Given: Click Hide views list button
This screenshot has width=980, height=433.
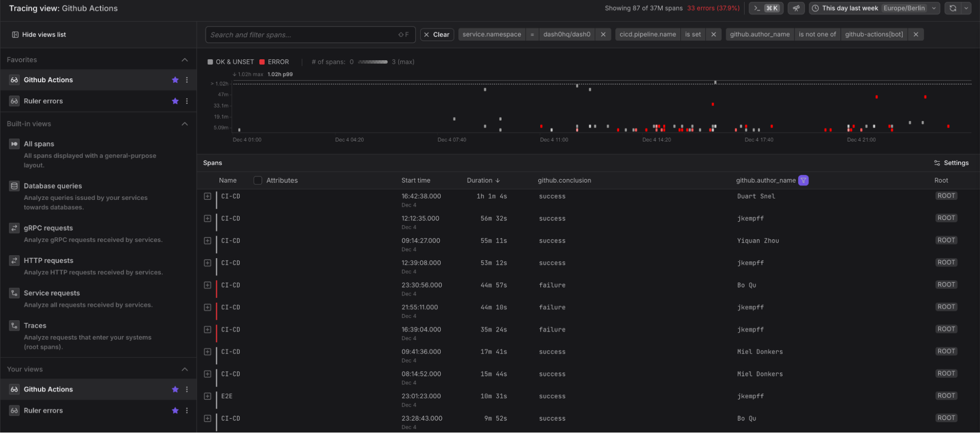Looking at the screenshot, I should (39, 35).
